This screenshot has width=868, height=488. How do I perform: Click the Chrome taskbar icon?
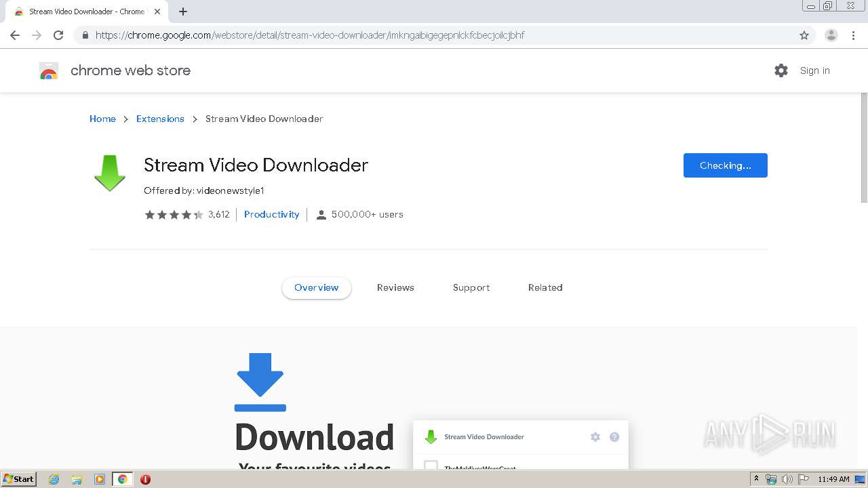point(123,479)
